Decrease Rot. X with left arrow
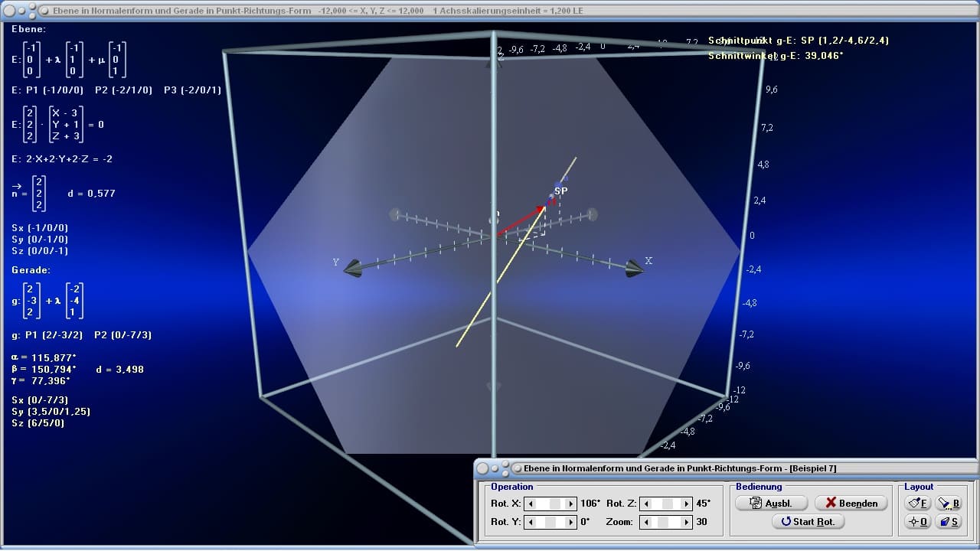 tap(530, 504)
